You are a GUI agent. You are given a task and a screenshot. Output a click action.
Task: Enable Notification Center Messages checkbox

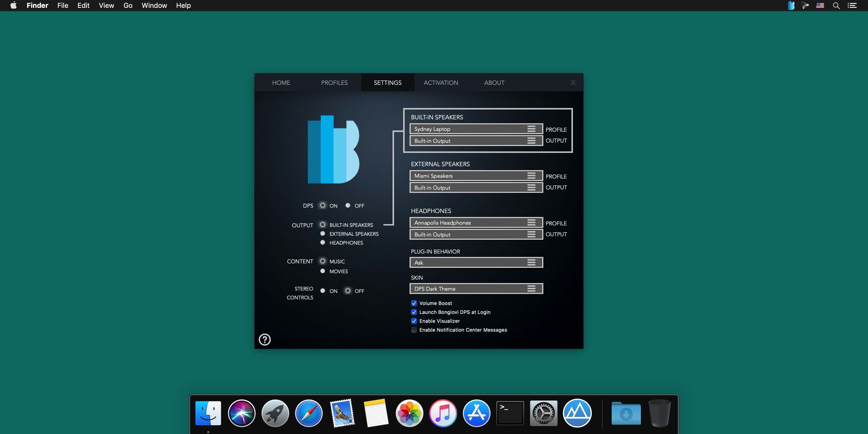[414, 330]
